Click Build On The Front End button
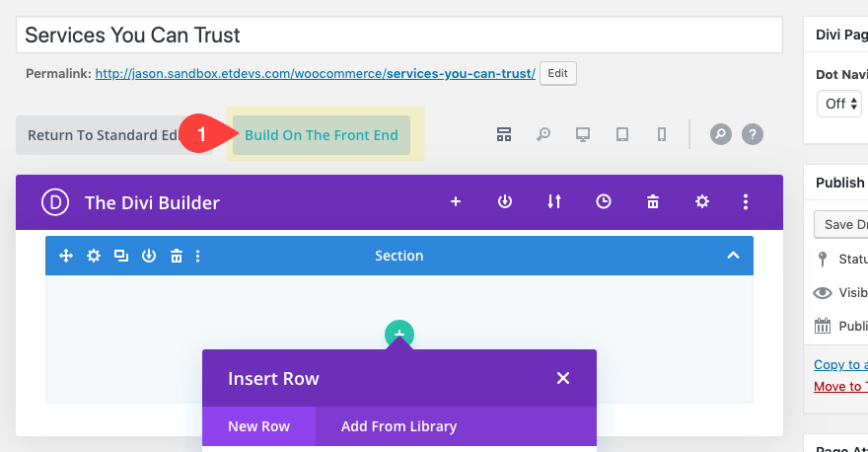Viewport: 868px width, 452px height. 322,135
